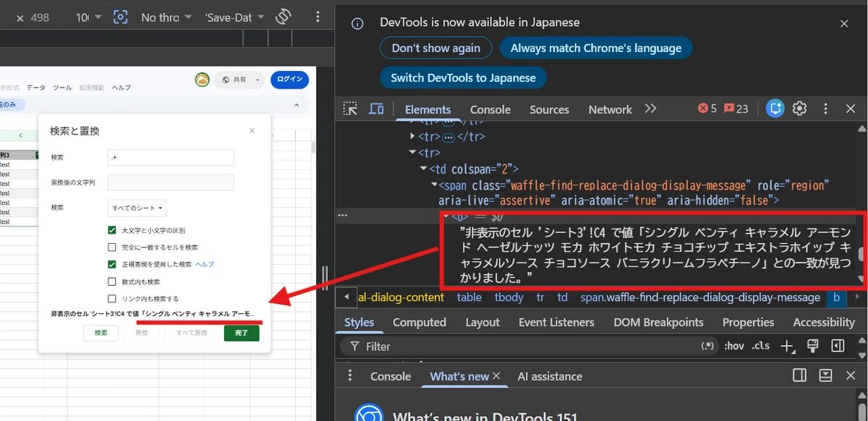Switch to the Network panel tab

click(x=610, y=109)
